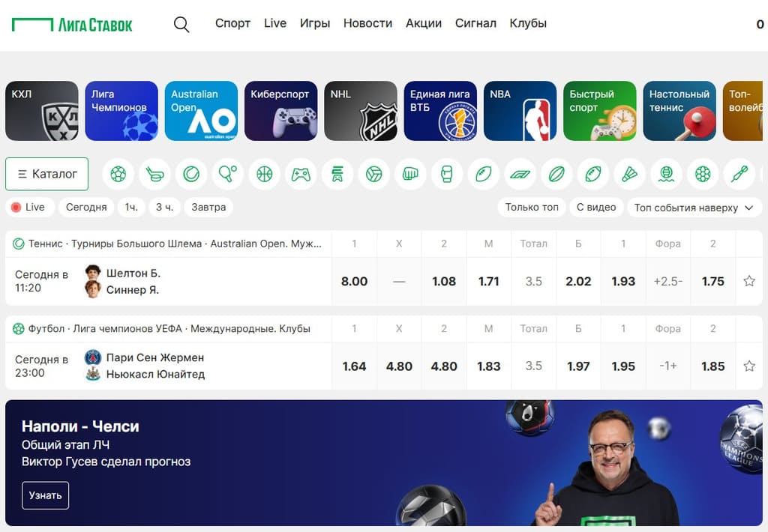Open the Лига чемпионов УЕФА header link

click(x=169, y=329)
